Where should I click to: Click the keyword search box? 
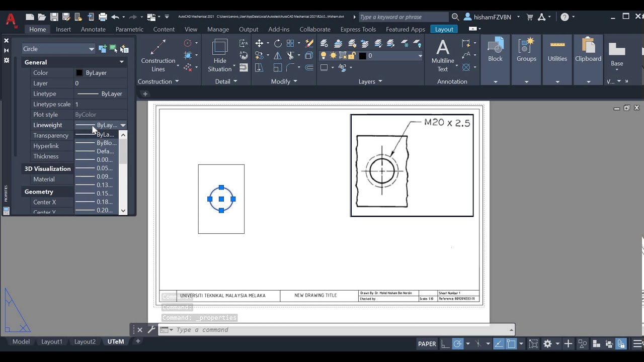403,17
